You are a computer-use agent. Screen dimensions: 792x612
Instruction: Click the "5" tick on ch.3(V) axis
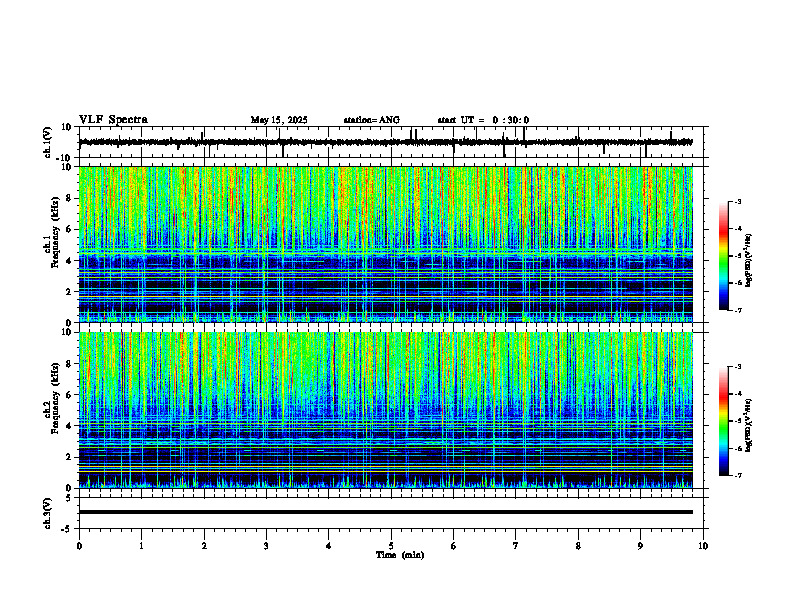click(70, 498)
